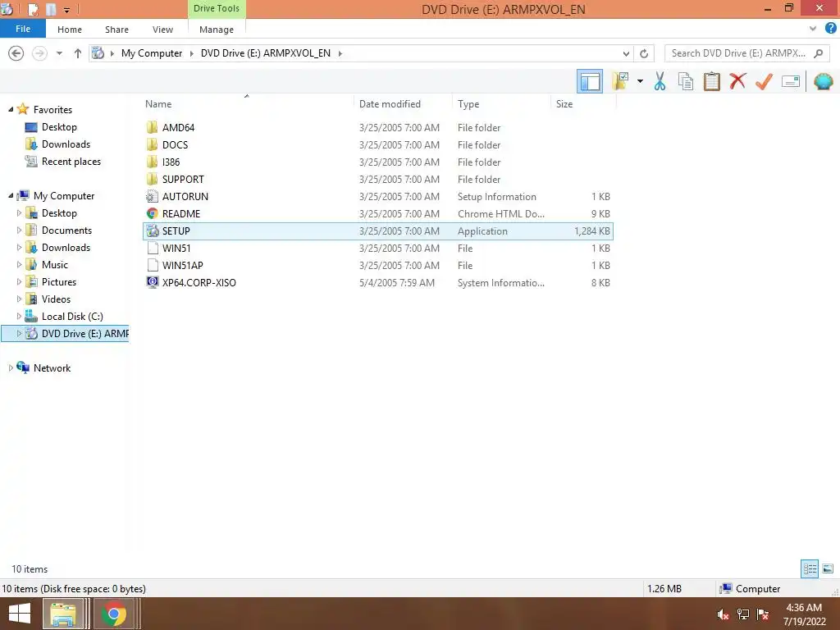
Task: Expand the ribbon with the chevron
Action: pyautogui.click(x=813, y=29)
